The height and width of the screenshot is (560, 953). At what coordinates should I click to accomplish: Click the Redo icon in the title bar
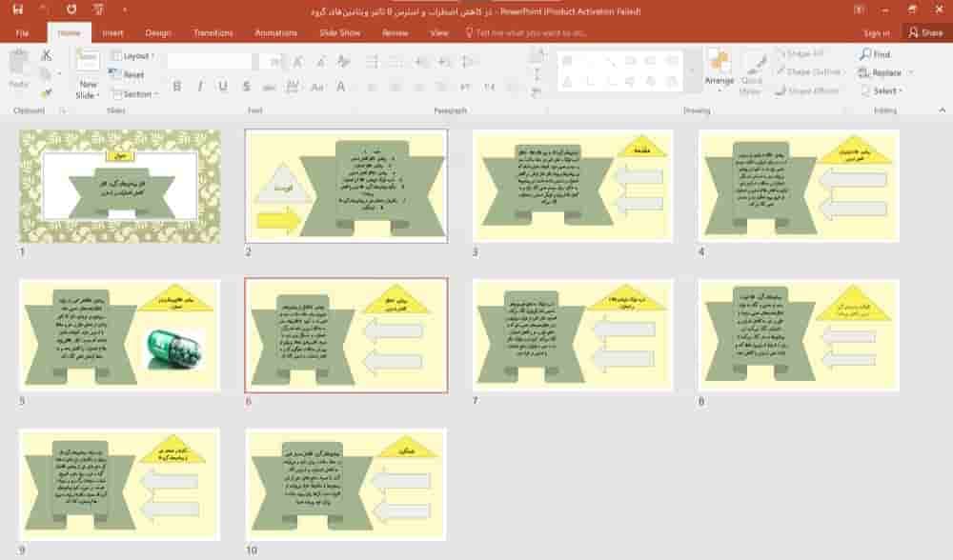[x=71, y=10]
